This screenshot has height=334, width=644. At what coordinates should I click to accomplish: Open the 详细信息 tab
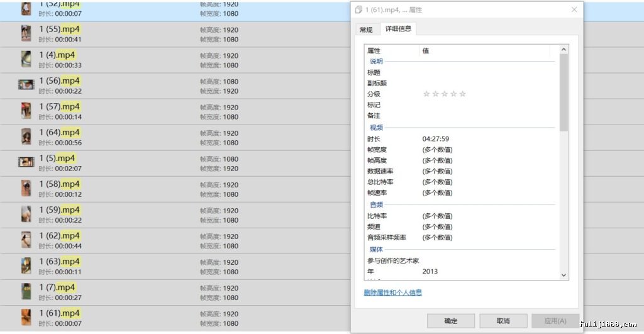(398, 28)
